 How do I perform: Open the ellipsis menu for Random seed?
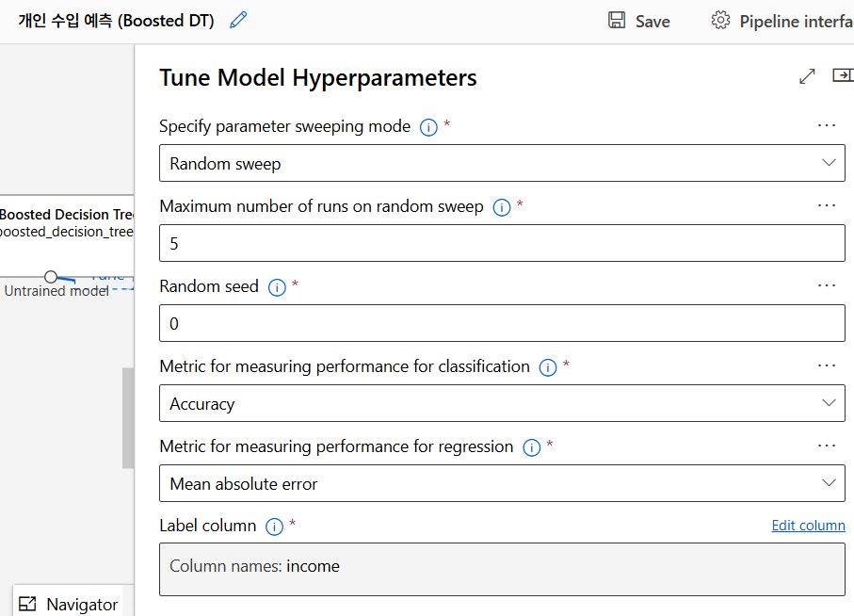[827, 285]
